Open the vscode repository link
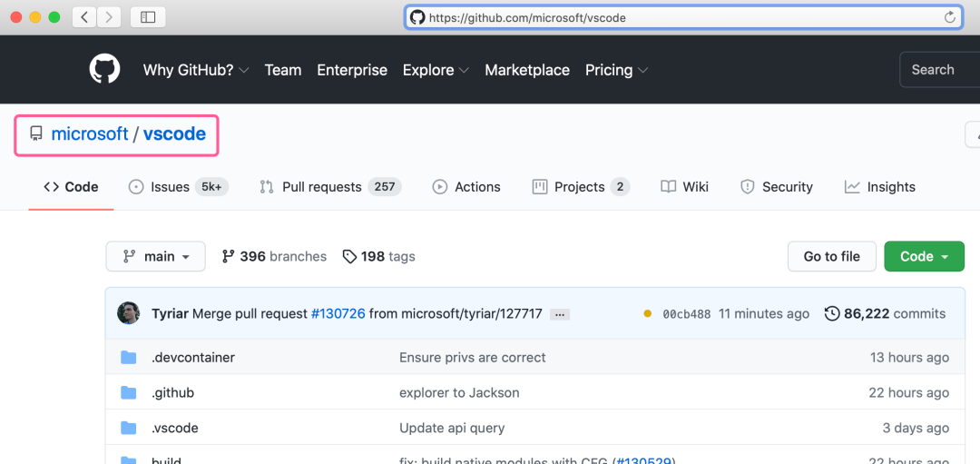The image size is (980, 464). coord(174,133)
